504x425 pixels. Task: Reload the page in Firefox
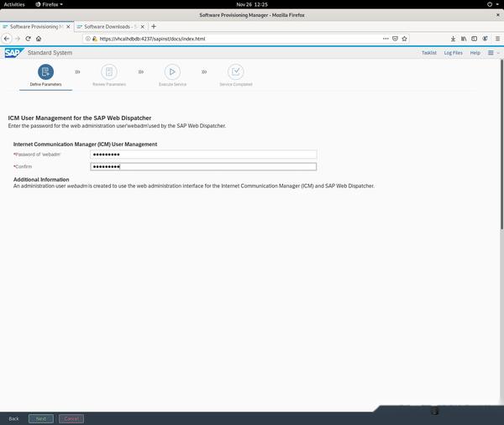pos(28,39)
